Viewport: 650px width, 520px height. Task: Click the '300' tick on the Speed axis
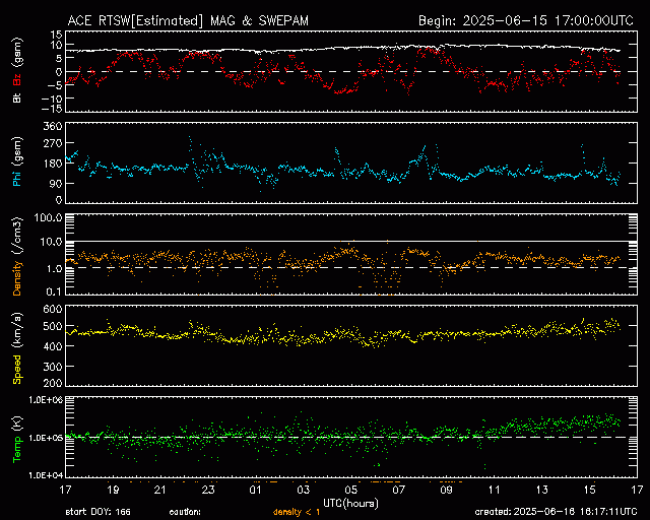click(x=53, y=367)
